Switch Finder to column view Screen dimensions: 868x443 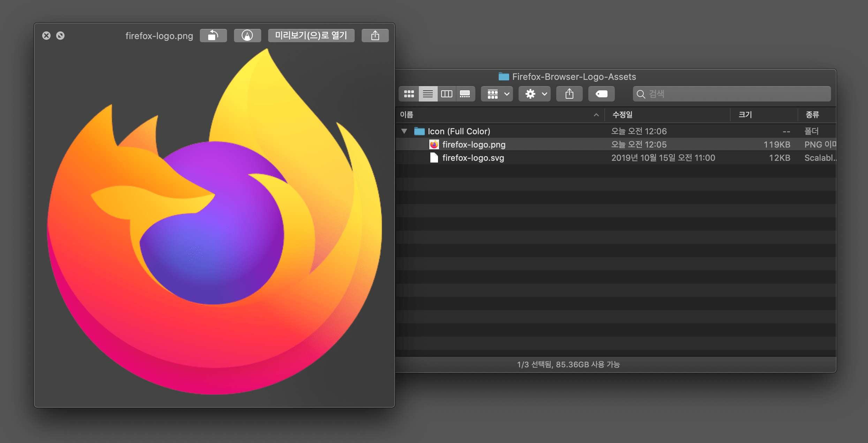(446, 94)
